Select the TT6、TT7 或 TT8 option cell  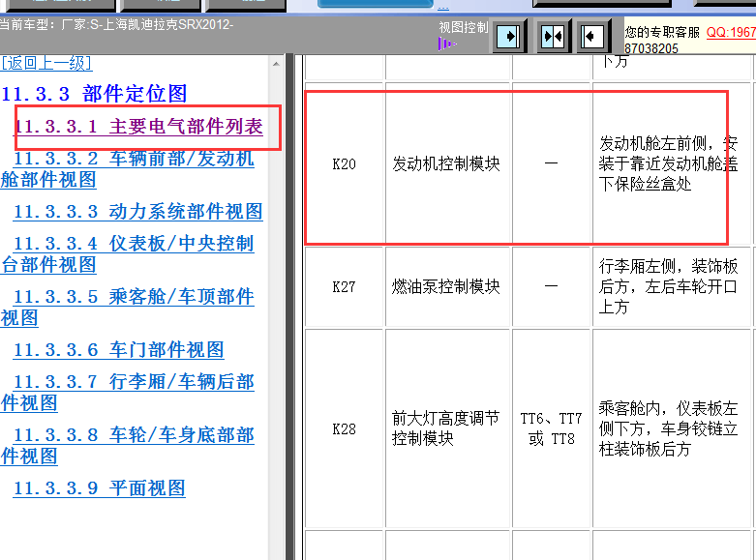click(x=552, y=428)
